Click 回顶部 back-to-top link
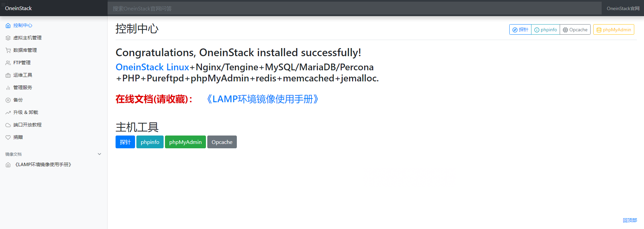 tap(630, 220)
